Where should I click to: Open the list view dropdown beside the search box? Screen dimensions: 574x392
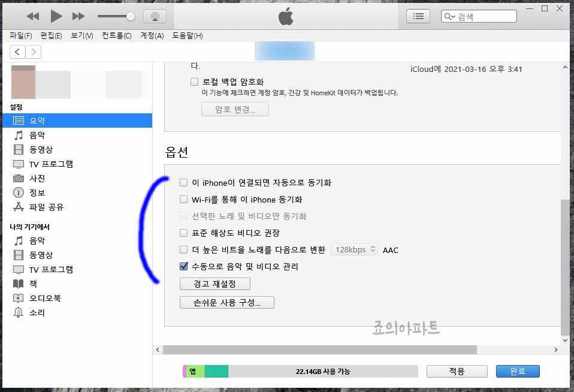tap(418, 16)
